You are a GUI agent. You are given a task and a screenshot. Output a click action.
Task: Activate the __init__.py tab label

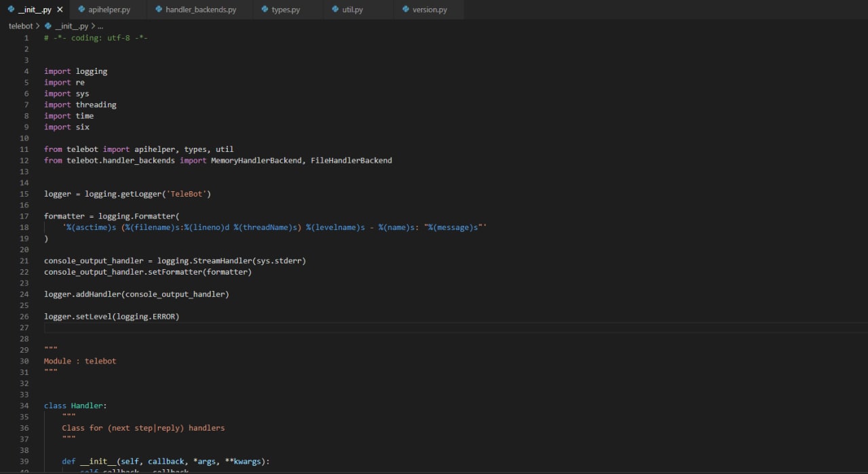[35, 9]
